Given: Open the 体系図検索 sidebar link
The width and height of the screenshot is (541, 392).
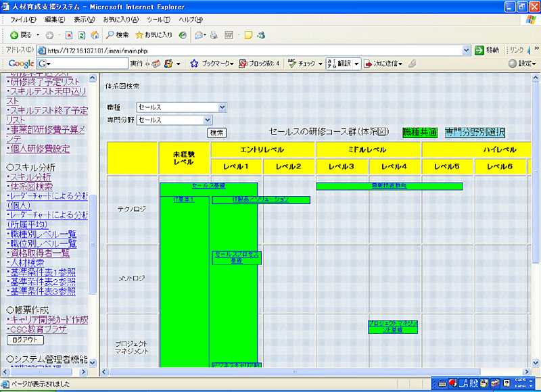Looking at the screenshot, I should [x=30, y=187].
